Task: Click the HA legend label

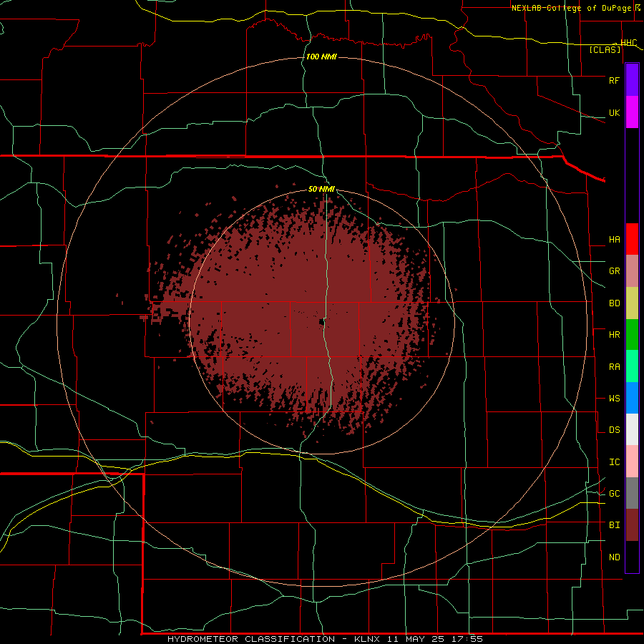Action: point(614,240)
